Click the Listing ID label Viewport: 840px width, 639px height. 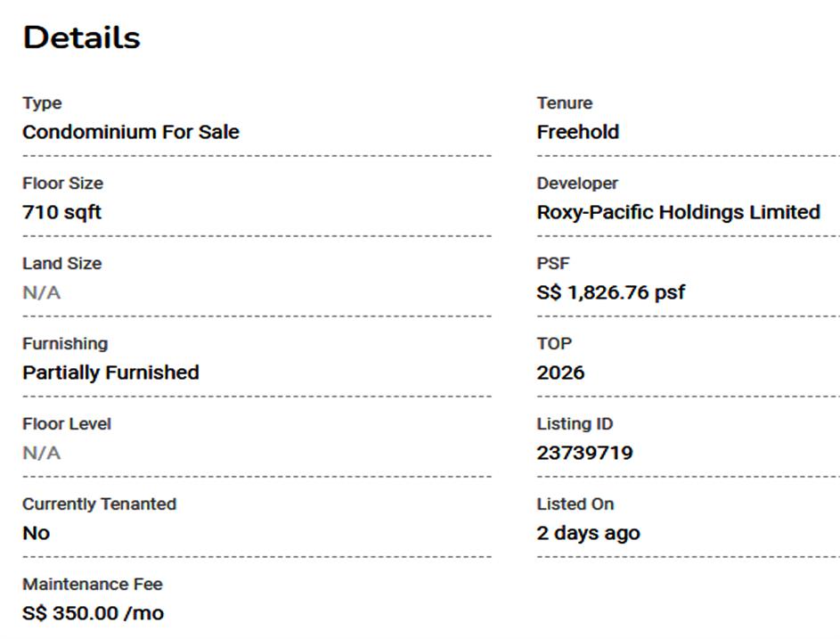tap(575, 424)
